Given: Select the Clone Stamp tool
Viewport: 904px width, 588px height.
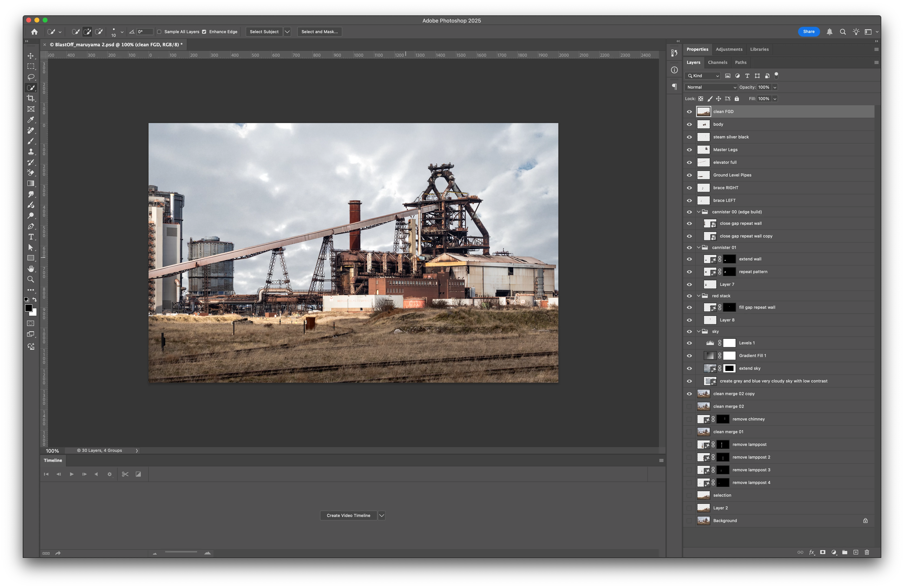Looking at the screenshot, I should click(x=31, y=152).
